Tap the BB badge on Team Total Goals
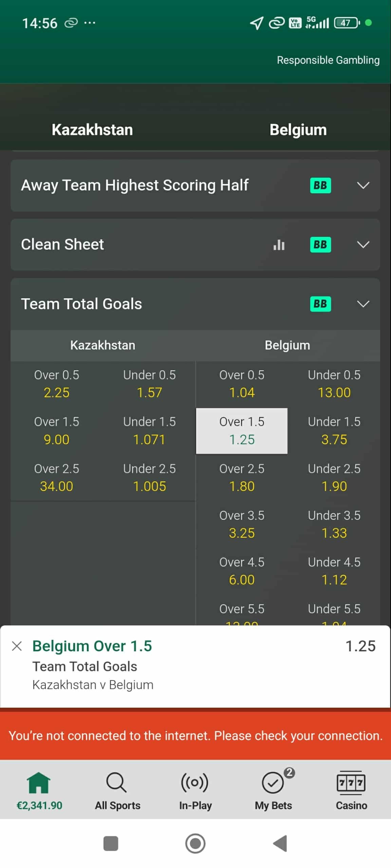The height and width of the screenshot is (868, 391). (320, 304)
